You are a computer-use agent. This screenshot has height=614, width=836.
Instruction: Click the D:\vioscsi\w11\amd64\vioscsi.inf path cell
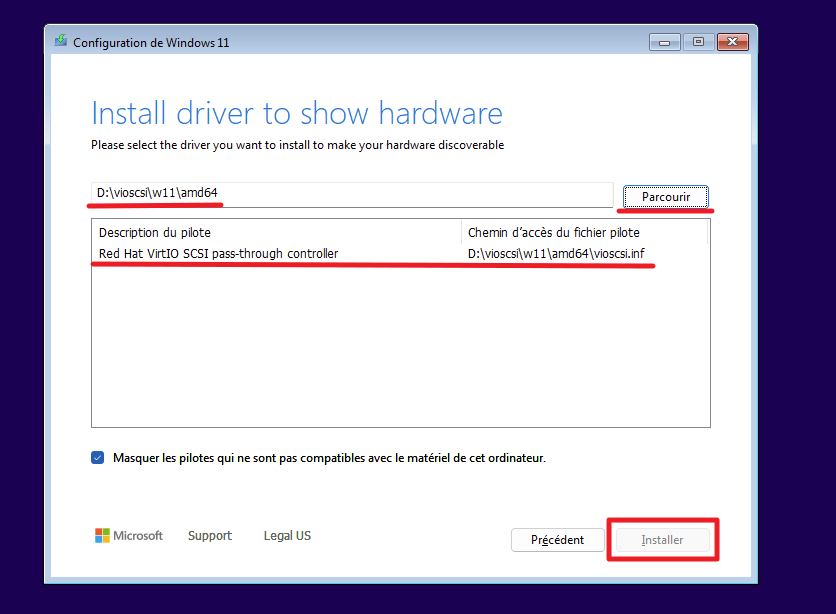pyautogui.click(x=556, y=254)
